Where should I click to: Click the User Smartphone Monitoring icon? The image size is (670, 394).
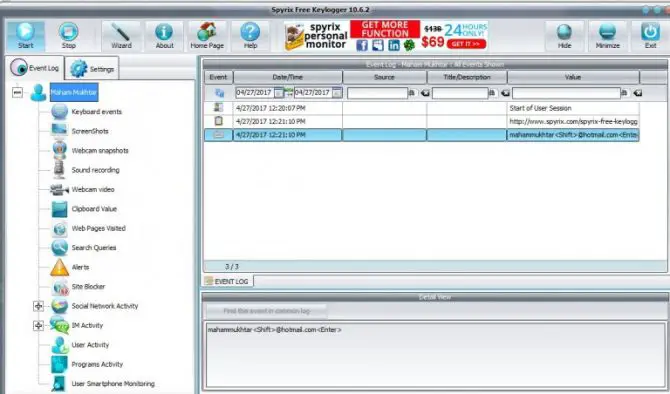pos(59,384)
